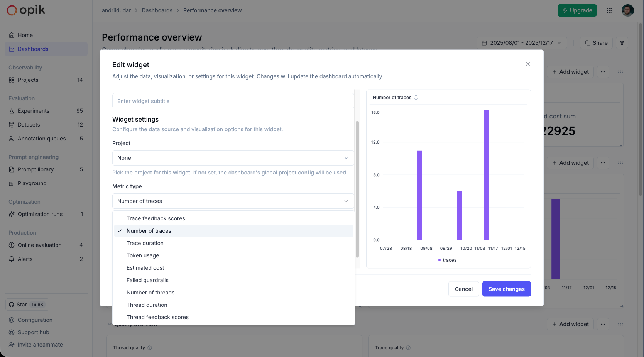
Task: Close the Edit widget dialog
Action: [x=527, y=64]
